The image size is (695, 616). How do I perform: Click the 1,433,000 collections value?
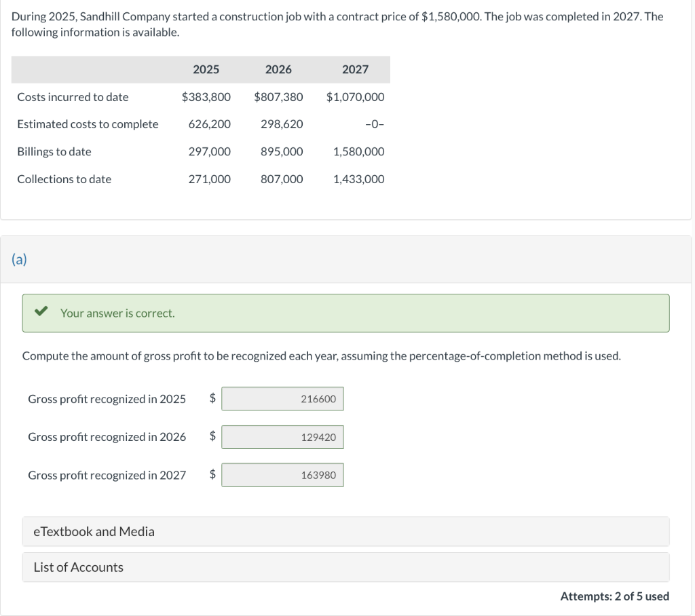[x=358, y=179]
